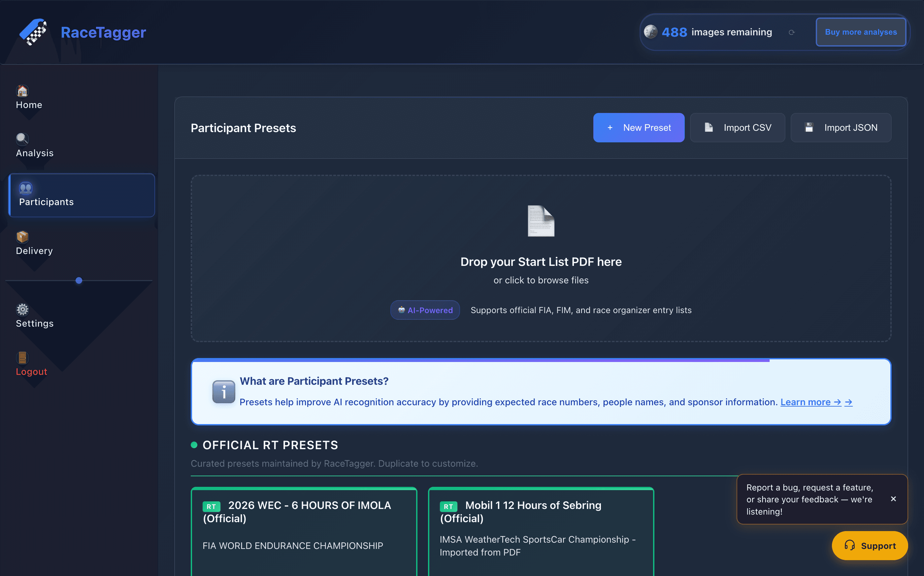Viewport: 924px width, 576px height.
Task: Open Settings from the sidebar label
Action: pyautogui.click(x=35, y=323)
